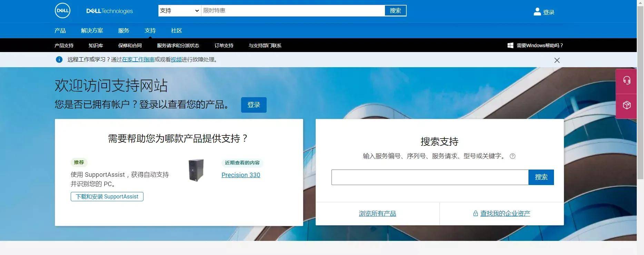644x255 pixels.
Task: Click the Precision 330 tower thumbnail
Action: tap(196, 170)
